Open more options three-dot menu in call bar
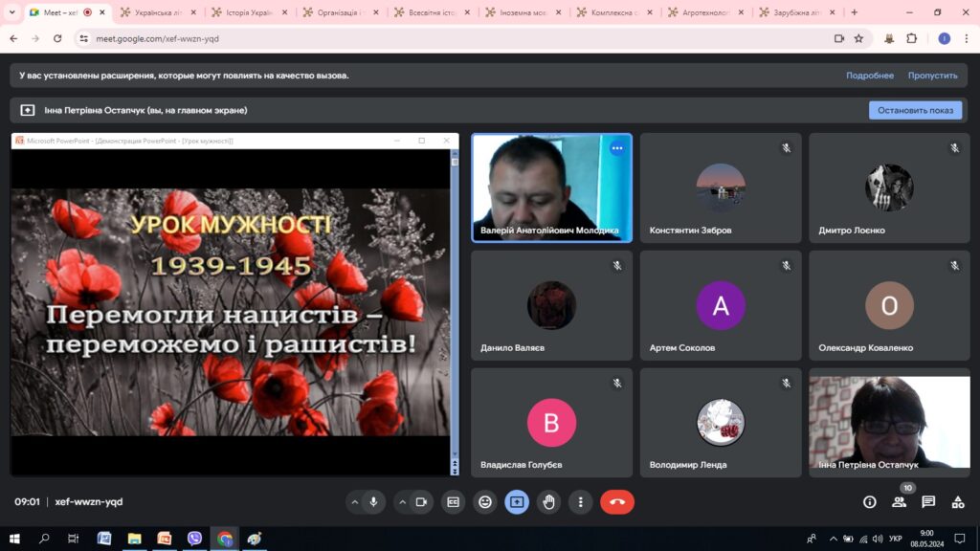Screen dimensions: 980x551 580,502
